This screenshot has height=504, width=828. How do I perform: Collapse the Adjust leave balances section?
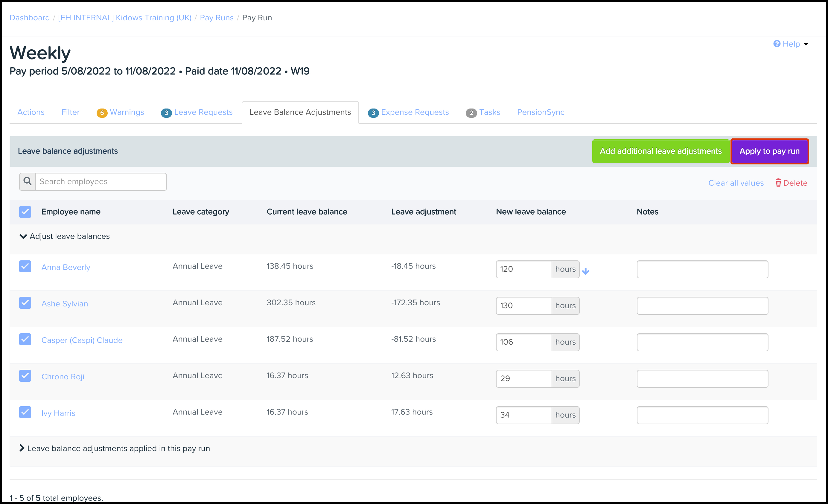pyautogui.click(x=23, y=236)
